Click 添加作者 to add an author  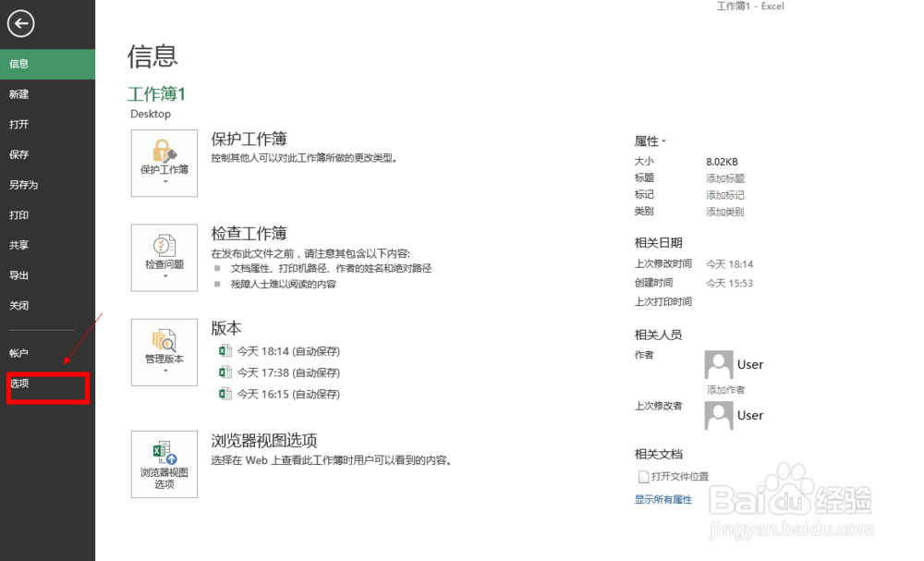[725, 389]
